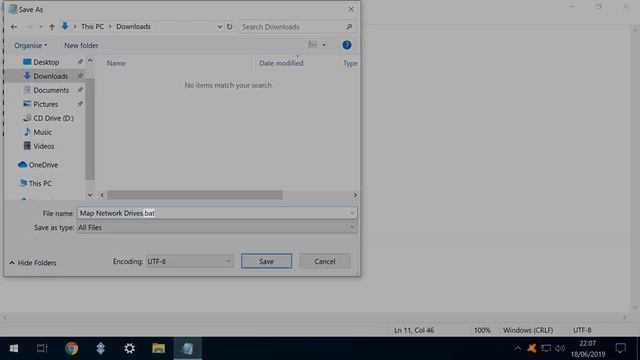Select Documents in the navigation pane
This screenshot has height=360, width=640.
[x=51, y=90]
